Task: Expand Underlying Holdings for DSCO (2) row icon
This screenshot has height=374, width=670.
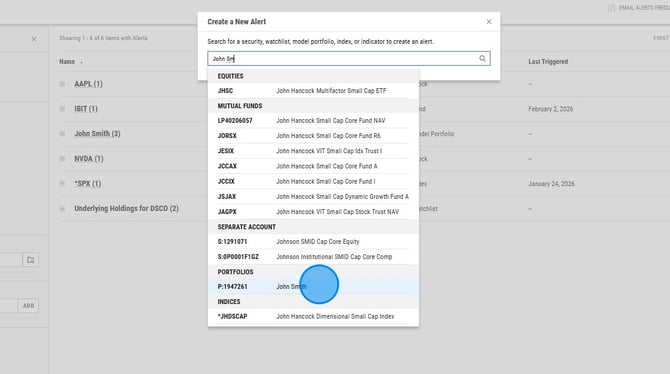Action: (x=62, y=209)
